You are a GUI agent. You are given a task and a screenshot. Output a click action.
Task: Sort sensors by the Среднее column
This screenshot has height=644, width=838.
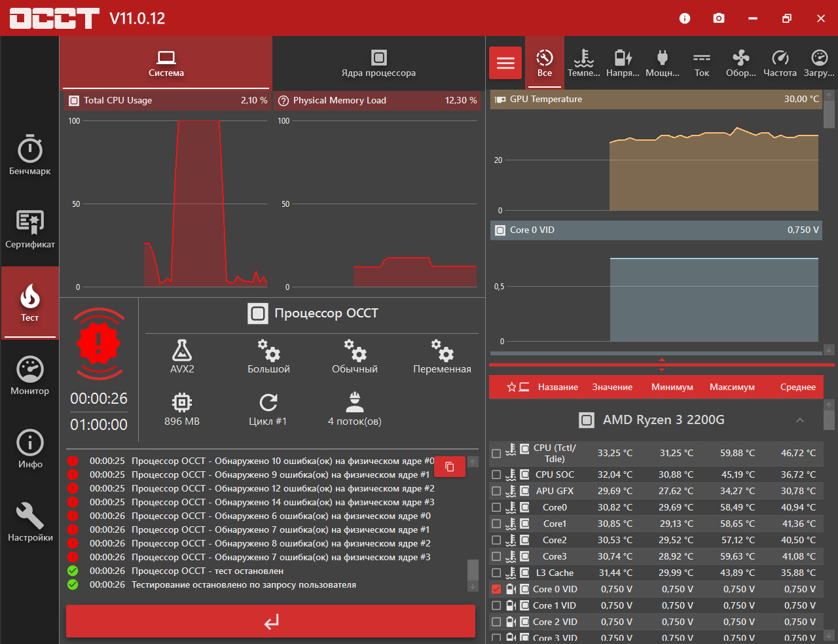798,387
